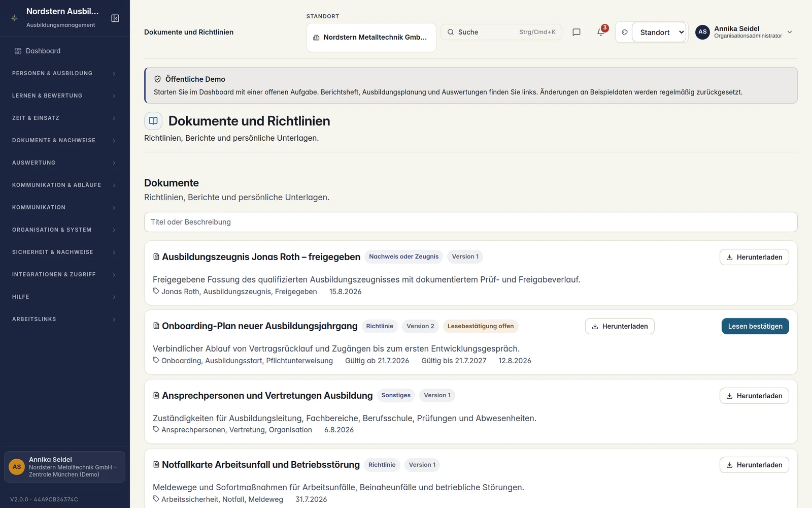Download Notfallkarte Arbeitsunfall document

click(x=754, y=465)
